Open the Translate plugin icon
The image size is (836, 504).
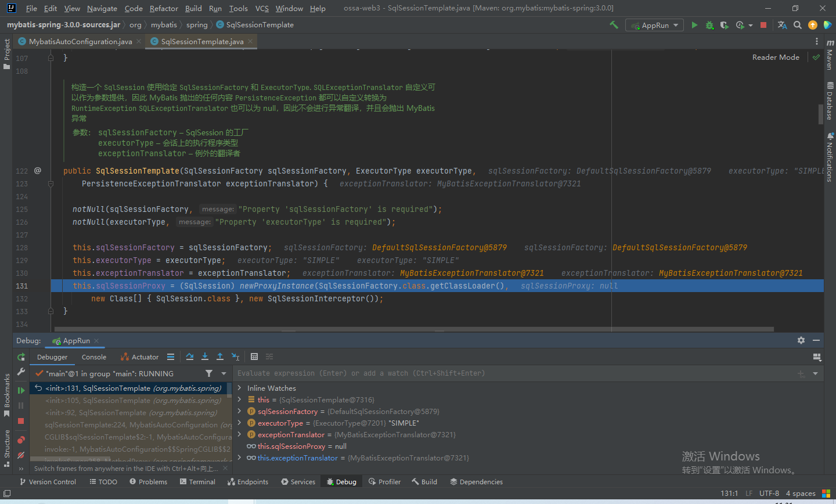[782, 25]
